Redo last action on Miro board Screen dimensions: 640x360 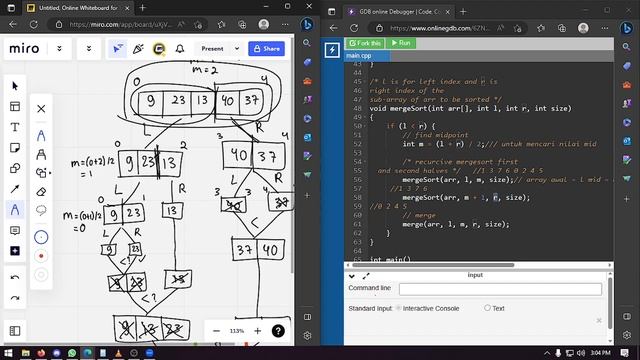(15, 298)
